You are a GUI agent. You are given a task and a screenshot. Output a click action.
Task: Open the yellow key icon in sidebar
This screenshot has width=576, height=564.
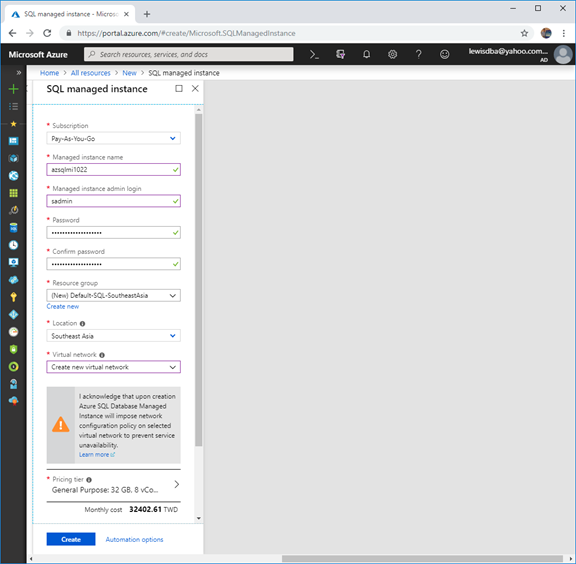(x=14, y=297)
